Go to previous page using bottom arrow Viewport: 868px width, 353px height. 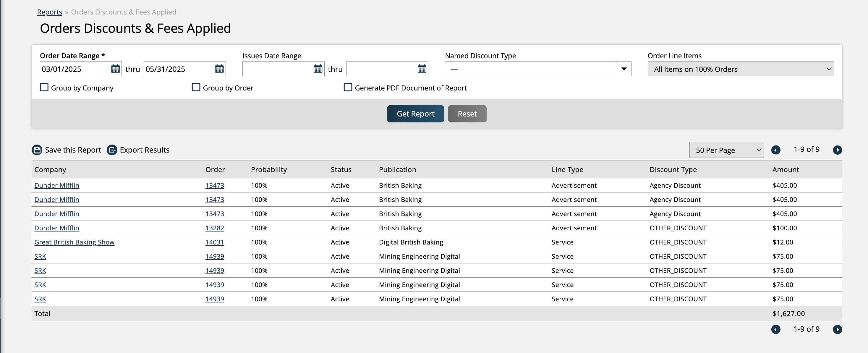pos(776,329)
